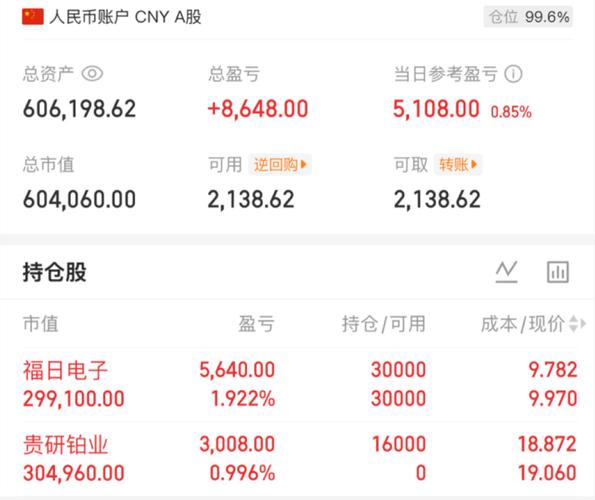Open 转账 transfer shortcut

pos(458,164)
